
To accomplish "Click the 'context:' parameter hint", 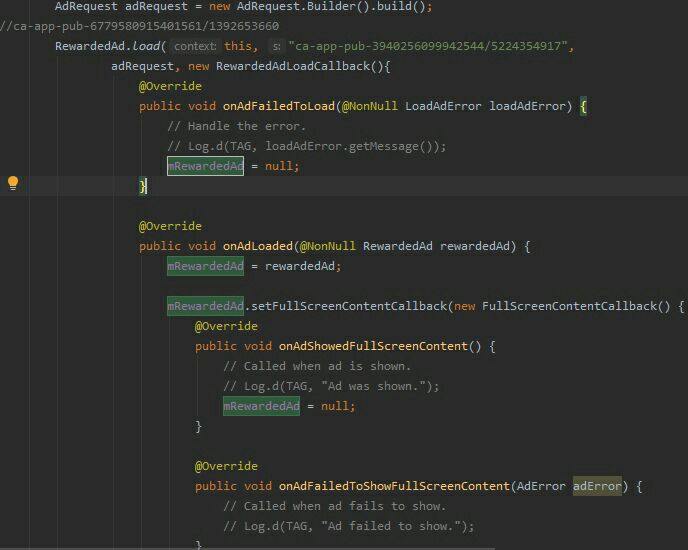I will [195, 47].
